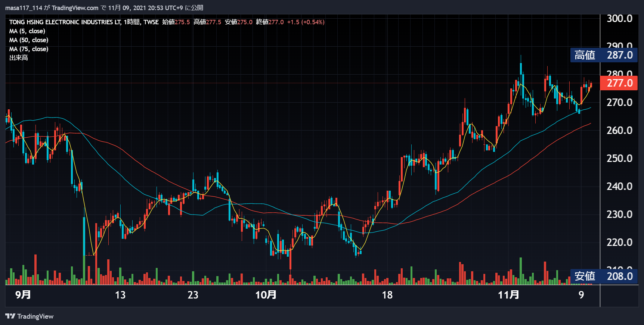Click the TradingView logo at bottom left
The width and height of the screenshot is (644, 325).
(x=30, y=316)
